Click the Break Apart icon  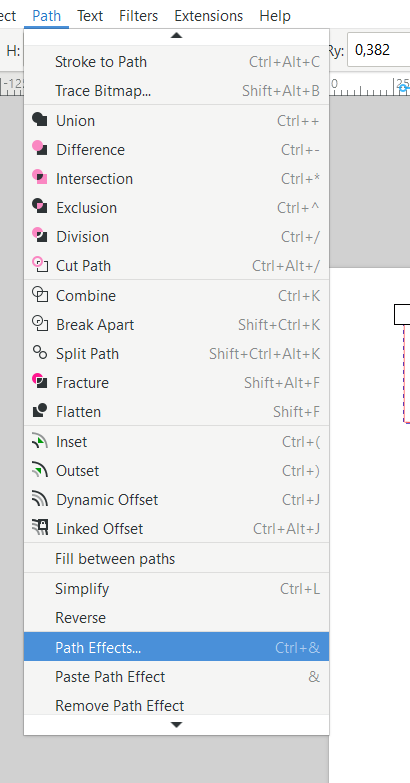[39, 324]
